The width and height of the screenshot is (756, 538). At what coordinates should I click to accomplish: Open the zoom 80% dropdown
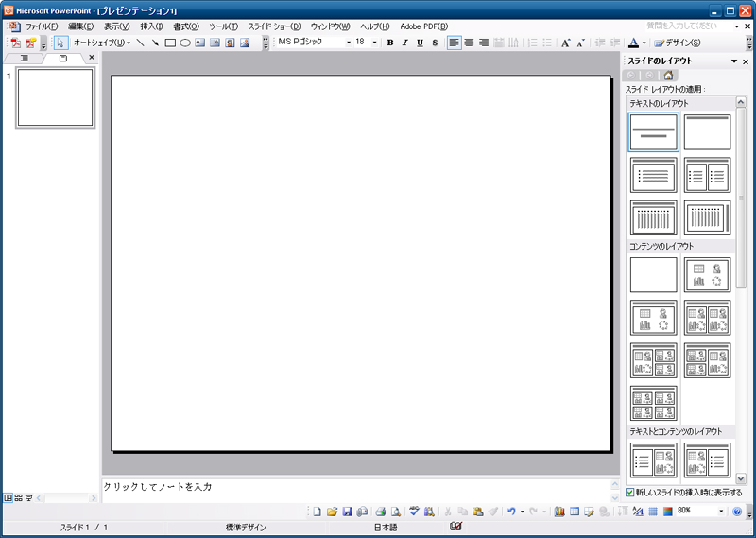click(721, 512)
